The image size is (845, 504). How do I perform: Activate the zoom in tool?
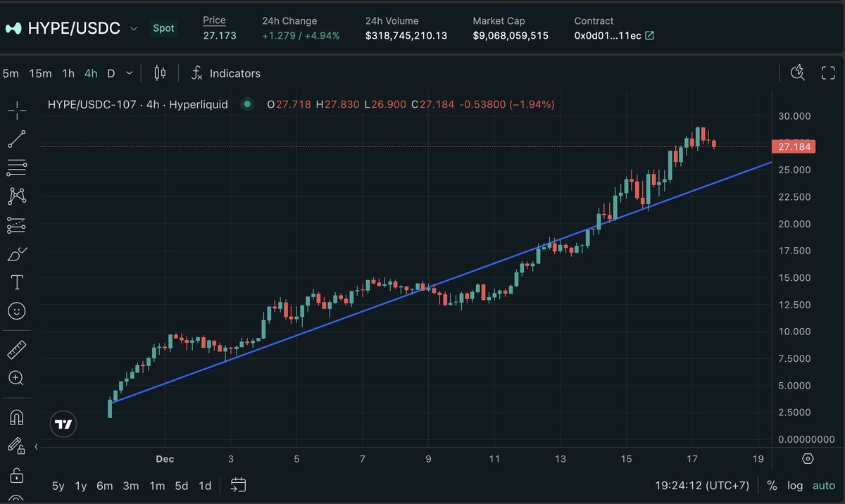click(x=17, y=378)
